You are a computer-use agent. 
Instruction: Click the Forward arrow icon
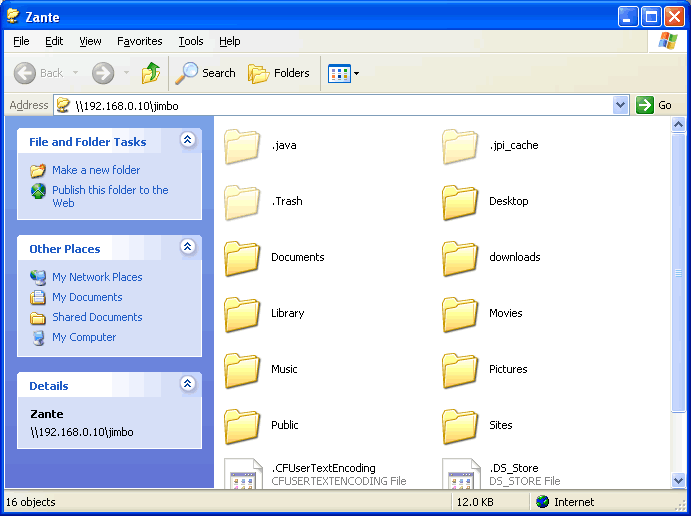(x=103, y=73)
